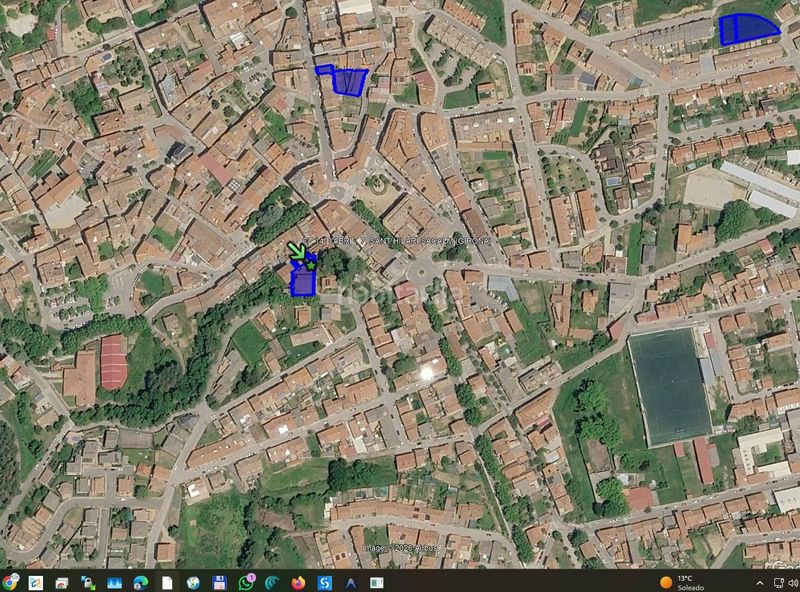Open the 13°C Soleado weather widget
The height and width of the screenshot is (592, 800).
[x=683, y=582]
